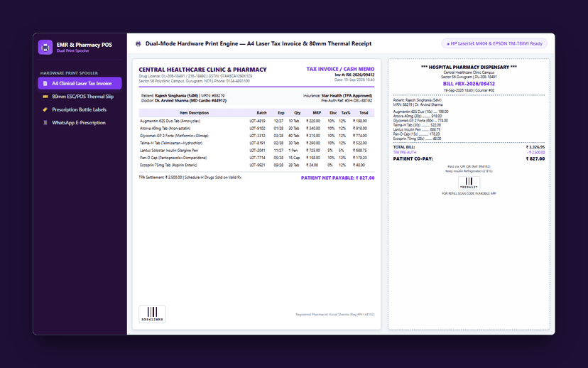Click Ecosprin 75mg (28s) line on thermal receipt
This screenshot has width=588, height=368.
[417, 139]
